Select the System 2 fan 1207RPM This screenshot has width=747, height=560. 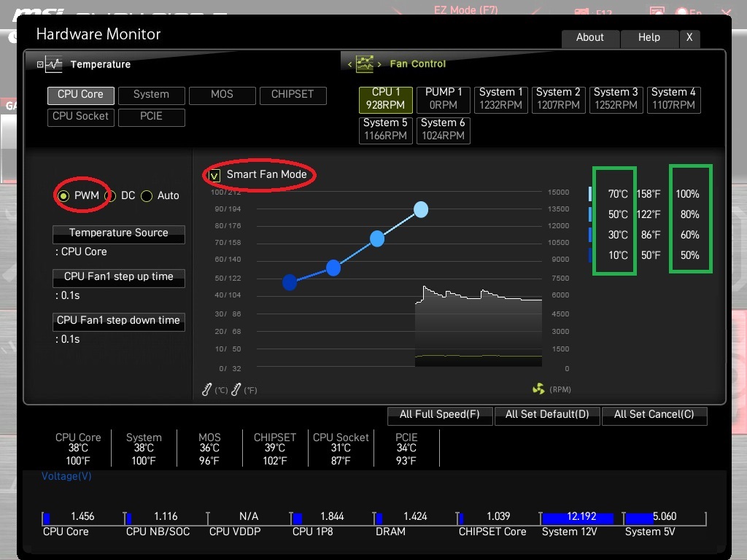coord(558,99)
